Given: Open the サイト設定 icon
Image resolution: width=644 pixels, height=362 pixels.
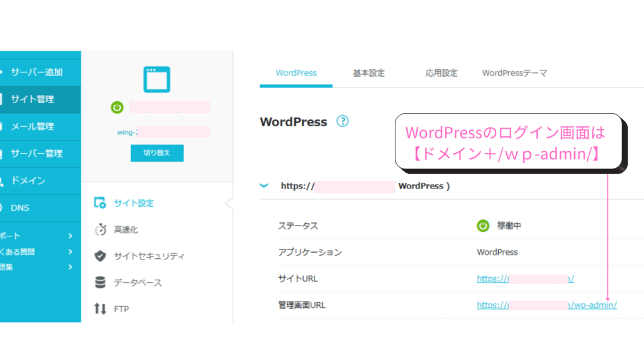Looking at the screenshot, I should (x=100, y=203).
